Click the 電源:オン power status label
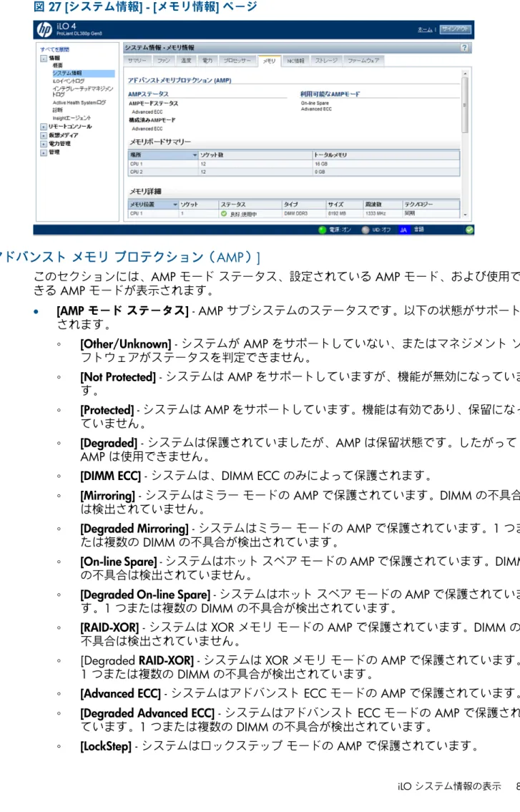This screenshot has height=812, width=520. click(340, 230)
